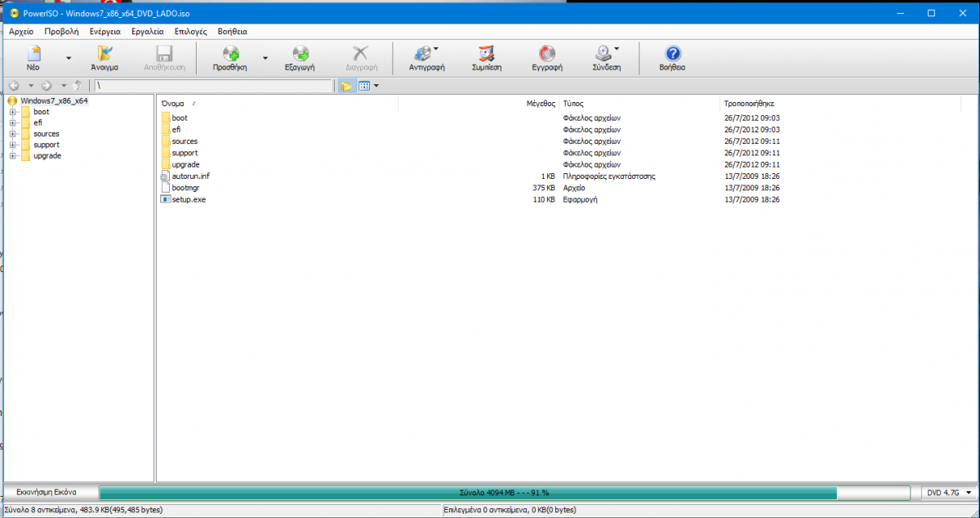Click the Εγγραφή (Burn) toolbar icon
This screenshot has height=518, width=980.
point(547,54)
